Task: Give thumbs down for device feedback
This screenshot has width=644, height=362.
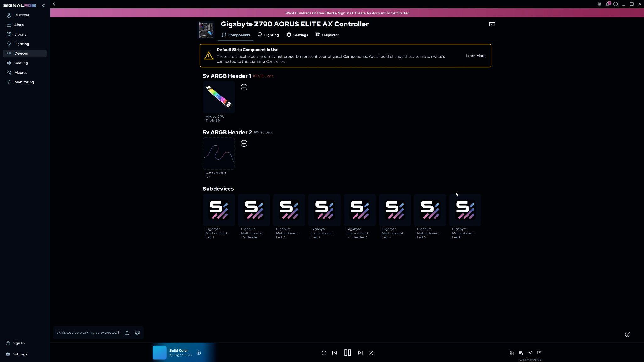Action: [x=137, y=333]
